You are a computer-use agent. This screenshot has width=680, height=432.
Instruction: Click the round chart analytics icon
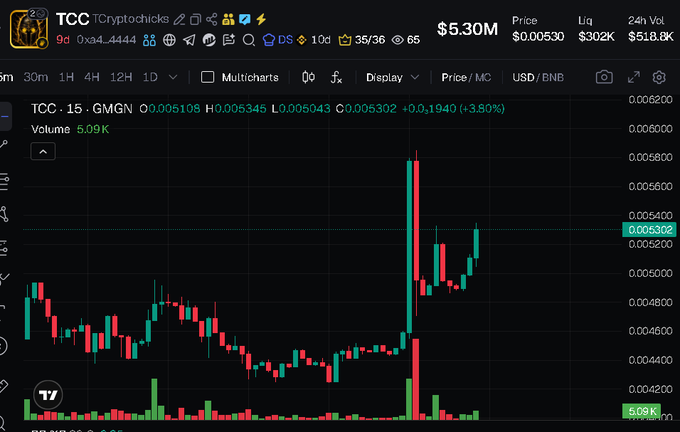point(209,40)
